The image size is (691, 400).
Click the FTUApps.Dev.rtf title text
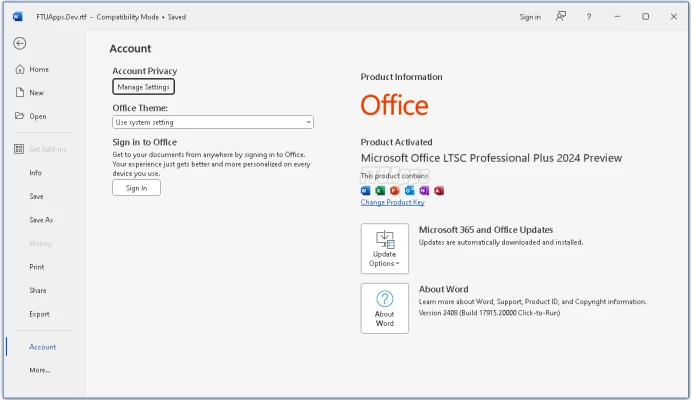click(x=61, y=17)
